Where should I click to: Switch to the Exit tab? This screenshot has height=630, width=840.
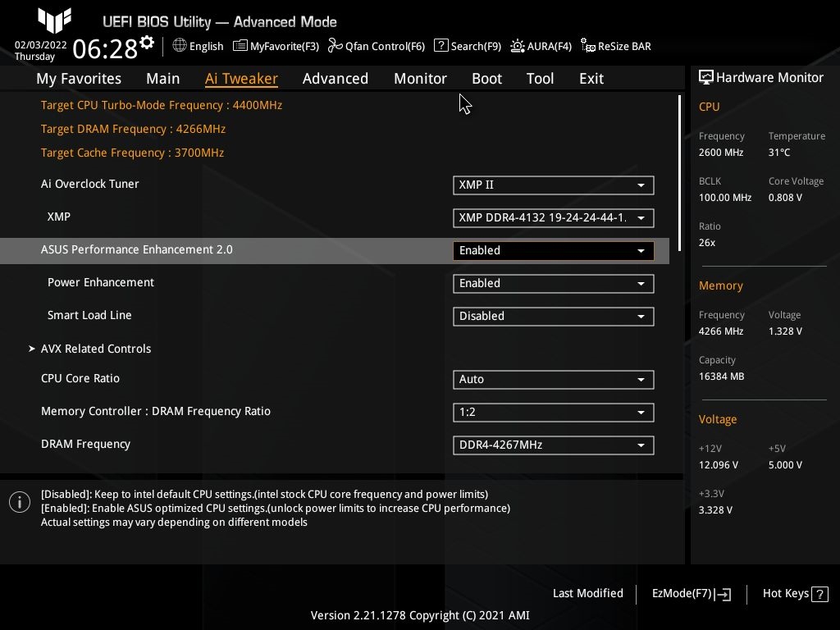(x=591, y=78)
